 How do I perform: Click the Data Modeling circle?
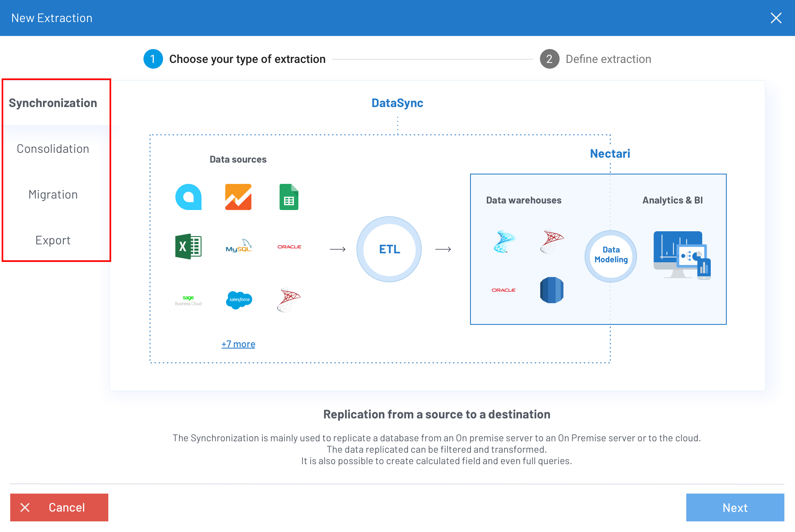(x=611, y=255)
